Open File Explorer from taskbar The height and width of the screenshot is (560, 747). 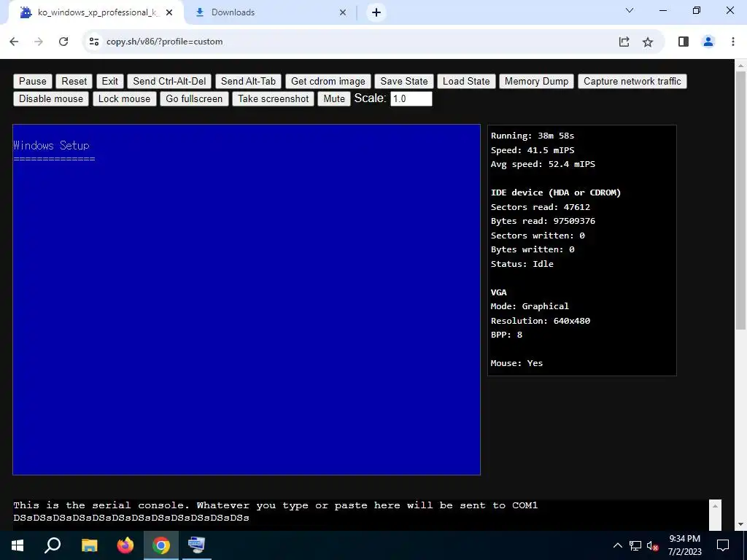pos(89,545)
